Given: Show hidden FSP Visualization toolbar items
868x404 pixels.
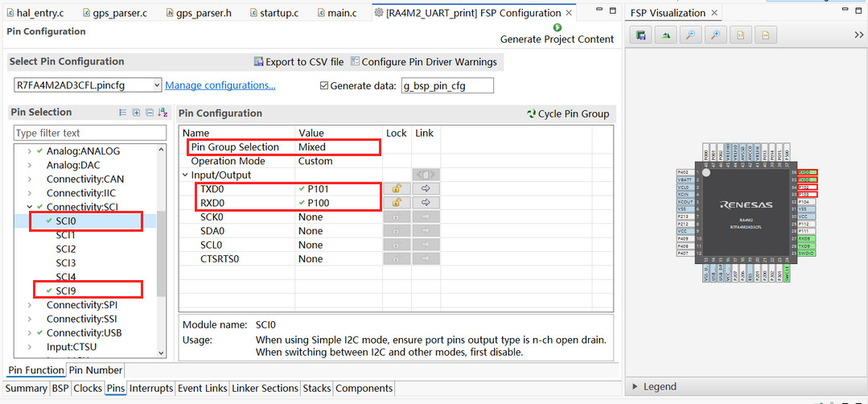Looking at the screenshot, I should pos(858,35).
